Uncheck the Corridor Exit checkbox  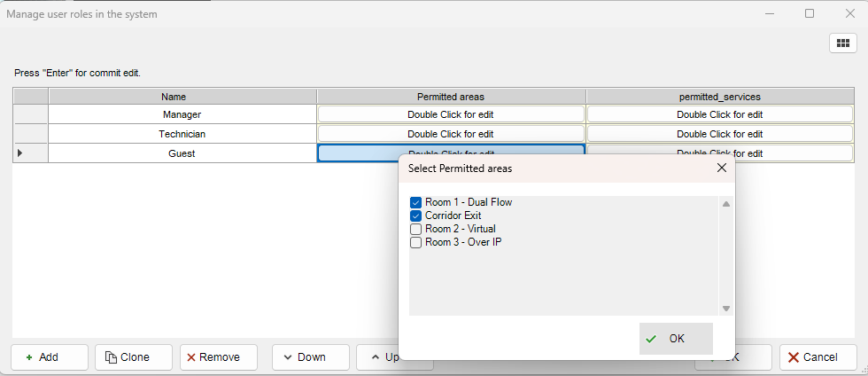coord(416,216)
